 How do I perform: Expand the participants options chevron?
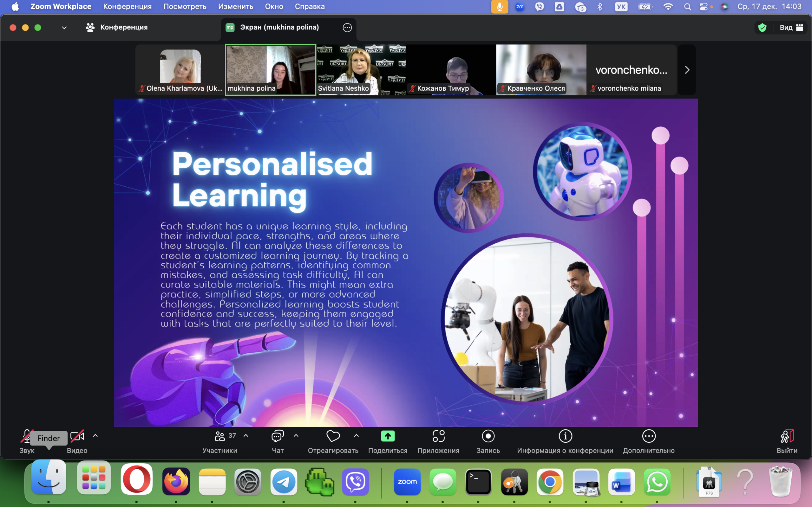pyautogui.click(x=246, y=436)
